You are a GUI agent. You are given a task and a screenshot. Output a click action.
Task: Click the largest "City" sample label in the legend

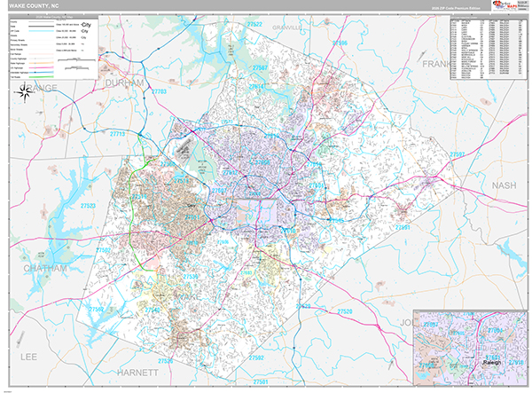pos(86,25)
